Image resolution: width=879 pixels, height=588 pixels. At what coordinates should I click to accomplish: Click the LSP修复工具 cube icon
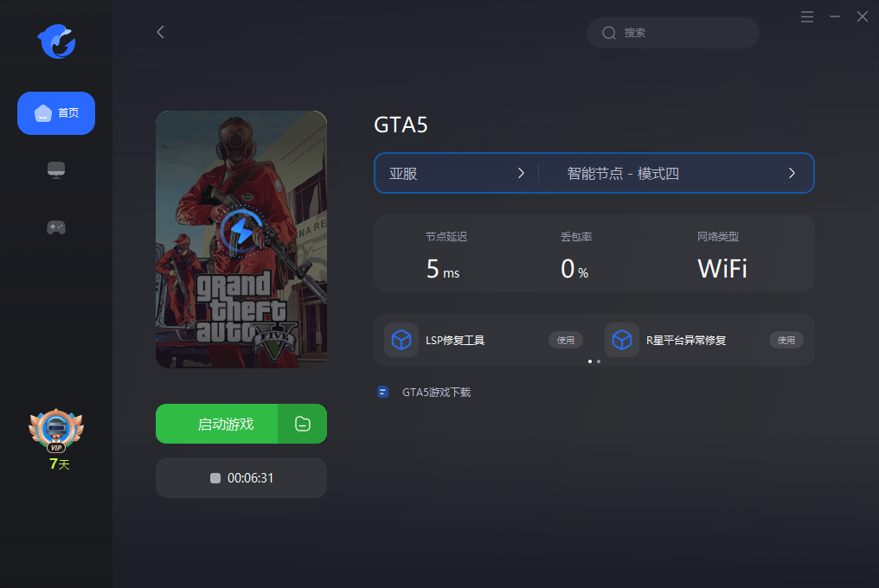(401, 340)
